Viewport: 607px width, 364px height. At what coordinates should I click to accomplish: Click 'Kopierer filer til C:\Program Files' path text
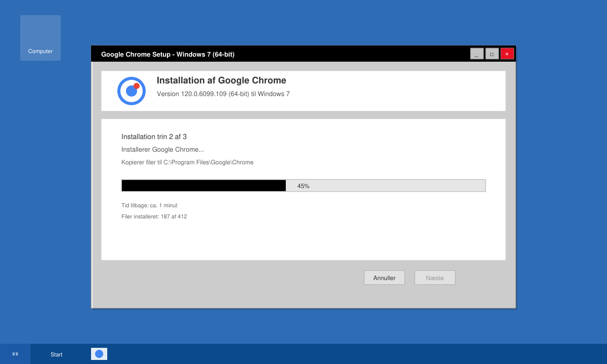point(188,162)
